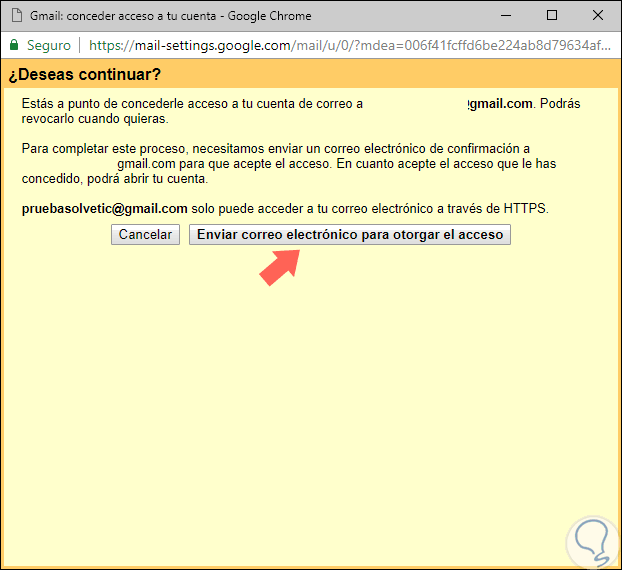The height and width of the screenshot is (570, 622).
Task: Click the 'concedido, podrá abrir tu cuenta.' line
Action: point(115,179)
